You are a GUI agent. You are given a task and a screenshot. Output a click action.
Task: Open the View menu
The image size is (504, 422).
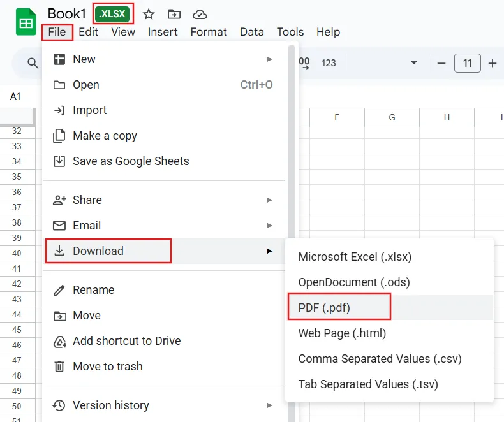click(123, 32)
